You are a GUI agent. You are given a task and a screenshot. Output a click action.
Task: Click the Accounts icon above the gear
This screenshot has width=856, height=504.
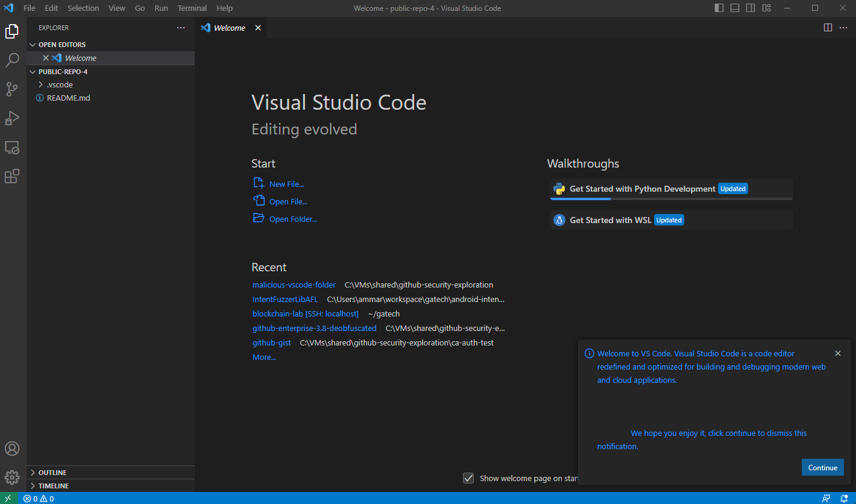(12, 448)
